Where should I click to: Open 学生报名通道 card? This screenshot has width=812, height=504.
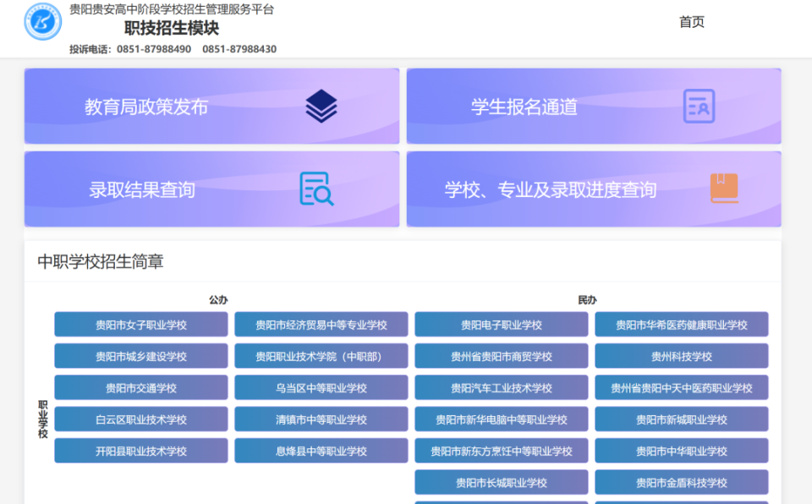point(594,107)
